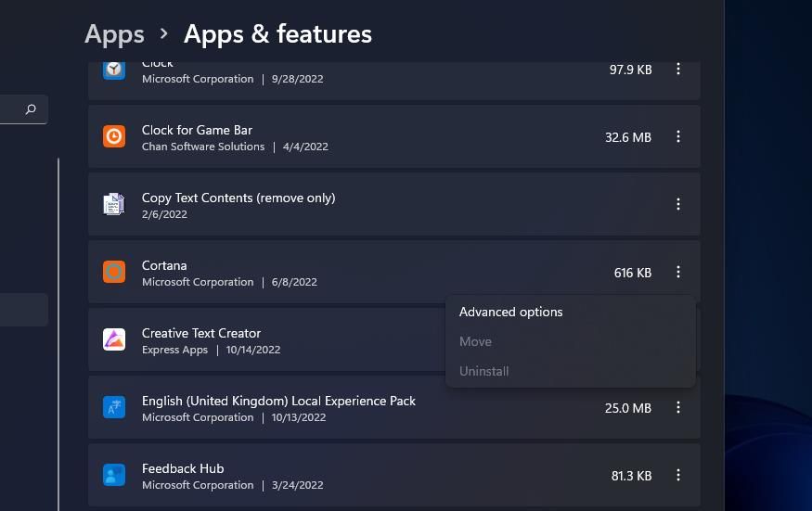The image size is (812, 511).
Task: Open more options for English Local Experience Pack
Action: point(678,407)
